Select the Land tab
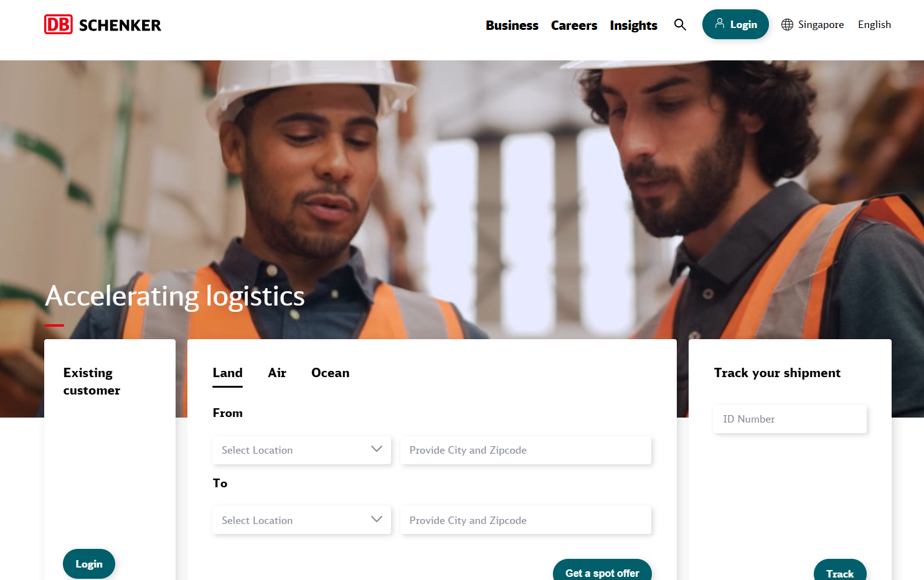Image resolution: width=924 pixels, height=580 pixels. pos(227,373)
